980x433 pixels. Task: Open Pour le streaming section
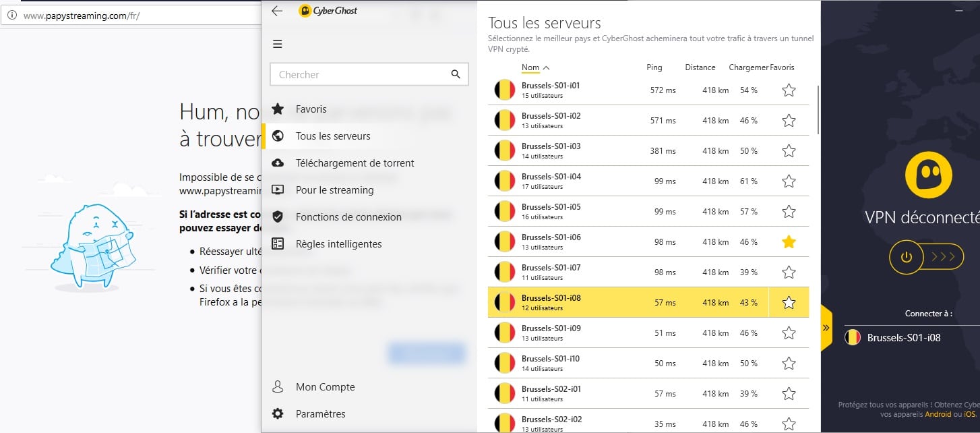[334, 190]
